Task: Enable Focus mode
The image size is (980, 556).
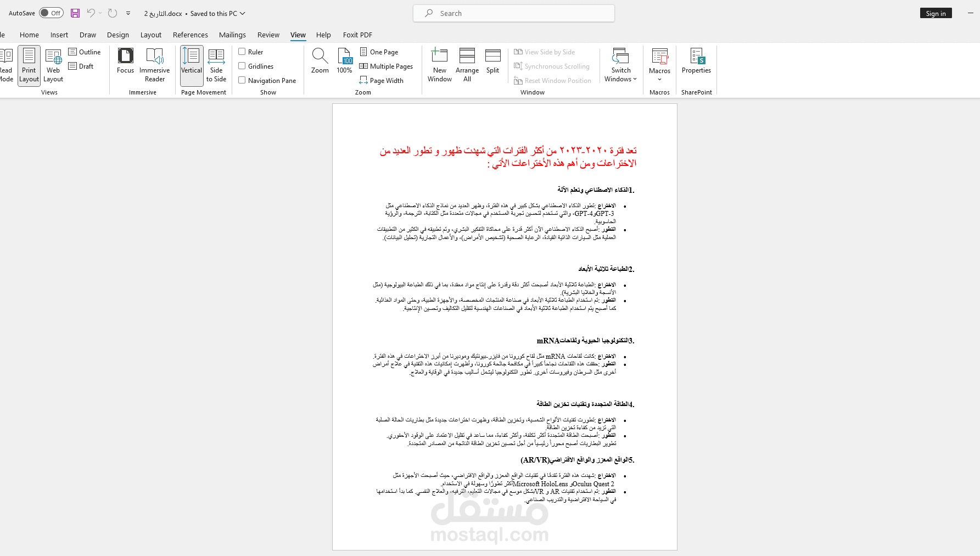Action: (125, 61)
